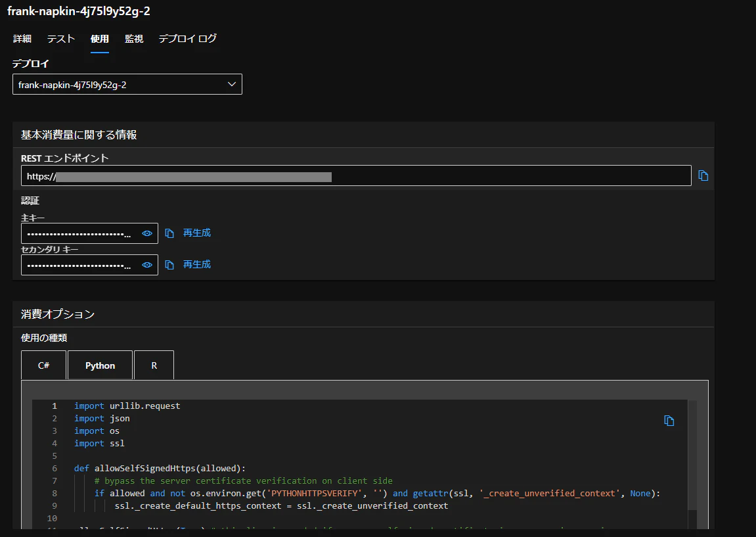Copy the Python code sample
The width and height of the screenshot is (756, 537).
pos(669,421)
